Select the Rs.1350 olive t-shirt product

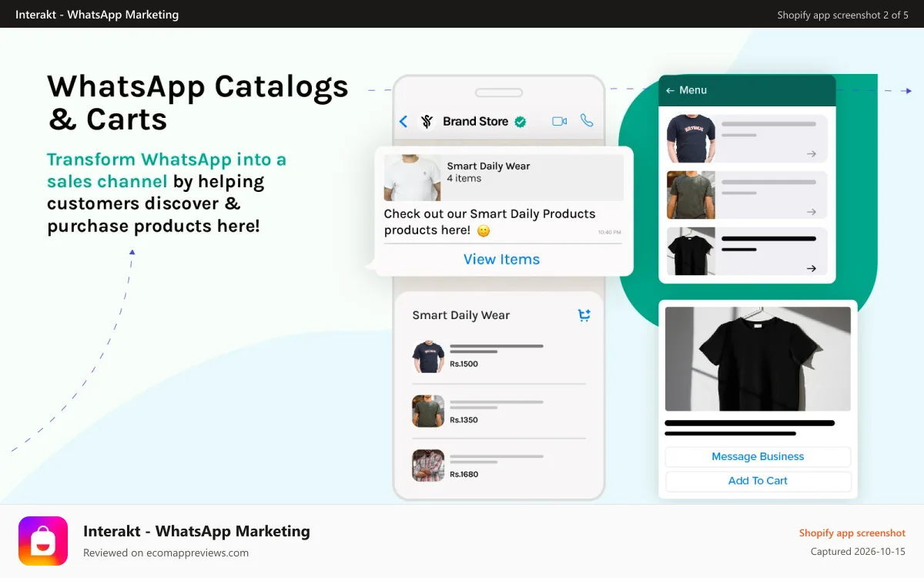[x=499, y=411]
